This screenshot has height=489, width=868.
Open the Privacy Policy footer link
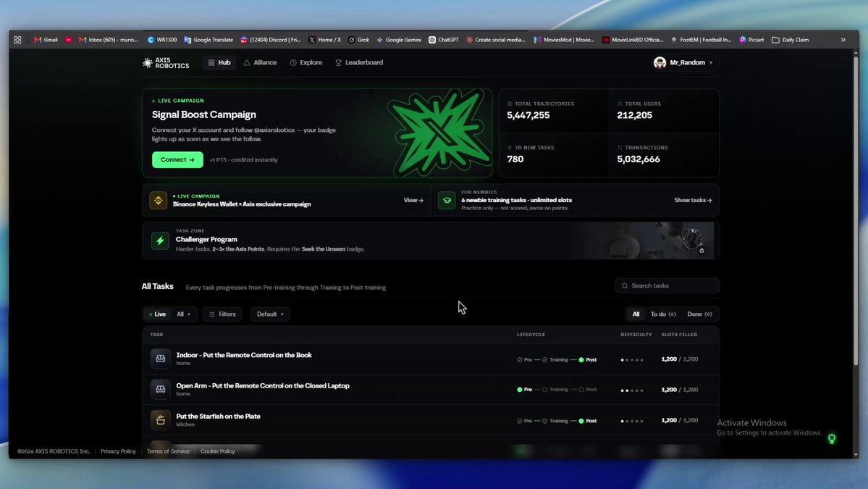coord(118,451)
